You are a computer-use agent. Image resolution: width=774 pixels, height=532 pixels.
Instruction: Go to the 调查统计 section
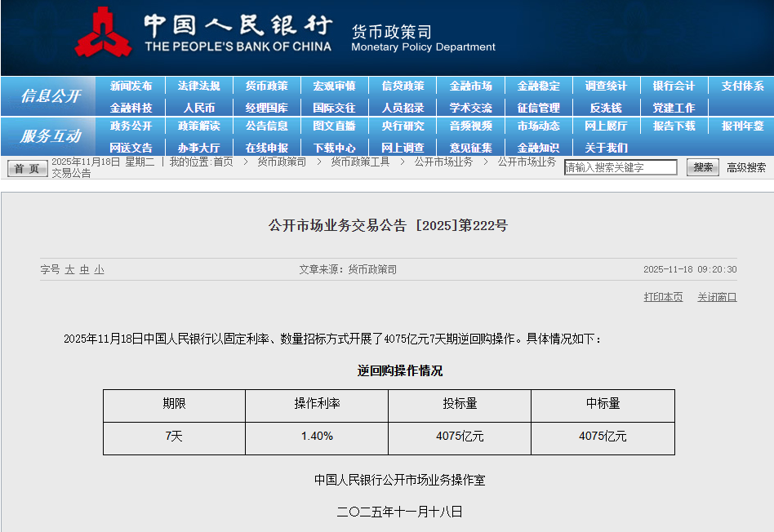click(x=606, y=86)
